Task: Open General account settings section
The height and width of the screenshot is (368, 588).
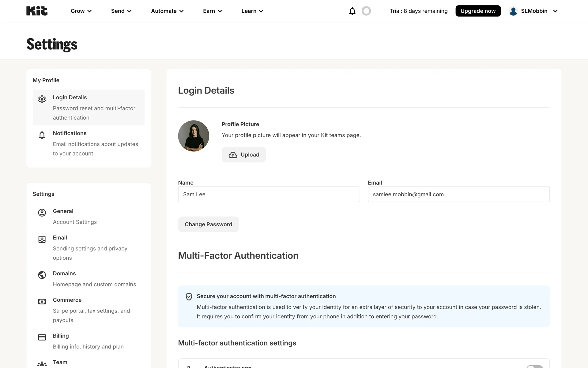Action: (63, 211)
